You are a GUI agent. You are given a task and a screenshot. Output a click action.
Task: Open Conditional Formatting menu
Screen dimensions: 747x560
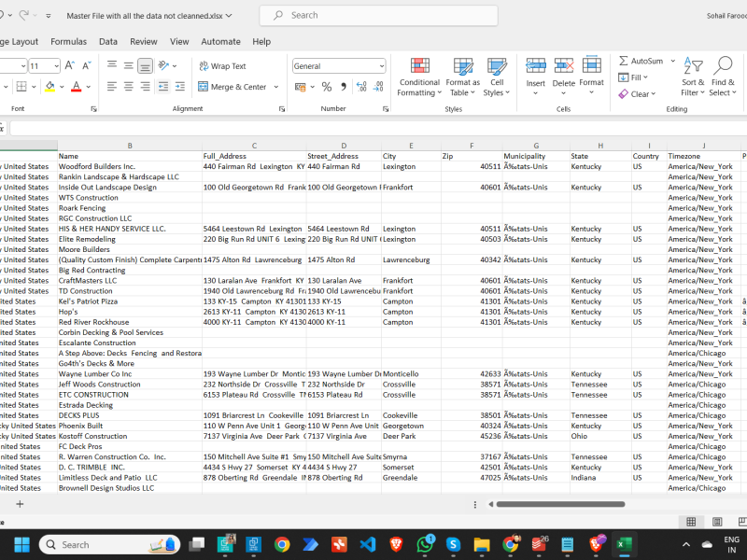pos(419,77)
